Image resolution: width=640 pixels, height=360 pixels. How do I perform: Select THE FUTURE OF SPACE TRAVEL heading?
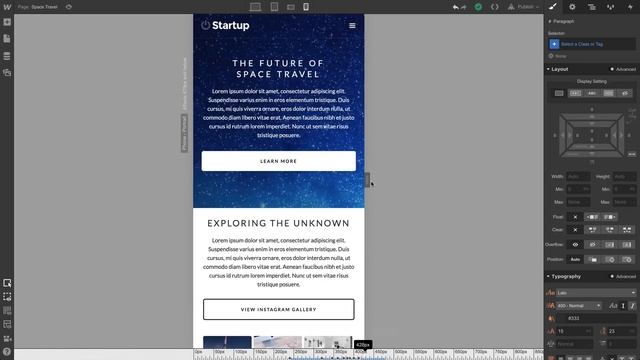tap(278, 69)
